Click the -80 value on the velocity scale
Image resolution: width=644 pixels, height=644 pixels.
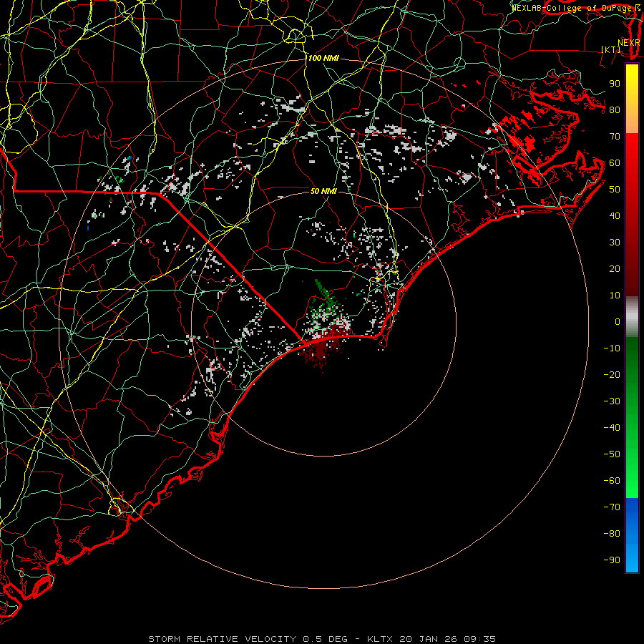coord(612,534)
